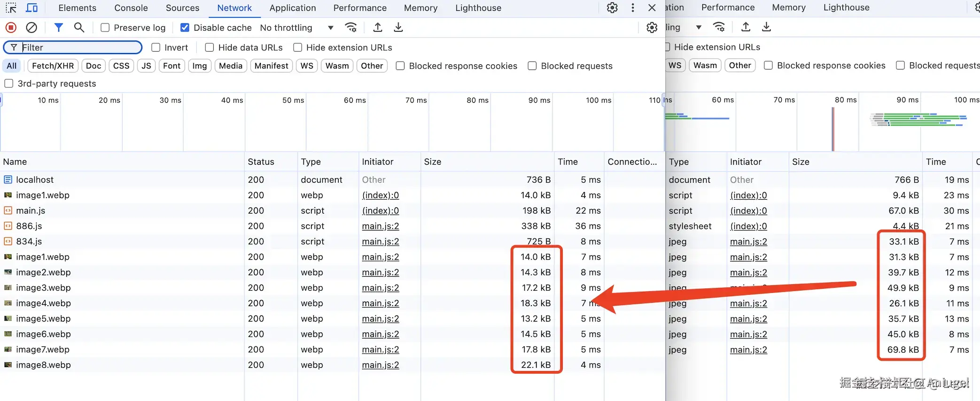Select the All filter button

tap(12, 66)
